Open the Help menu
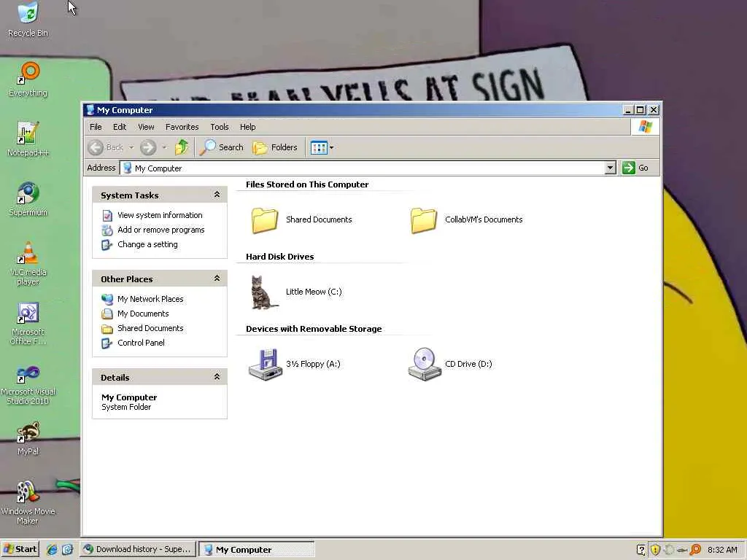747x560 pixels. coord(248,127)
